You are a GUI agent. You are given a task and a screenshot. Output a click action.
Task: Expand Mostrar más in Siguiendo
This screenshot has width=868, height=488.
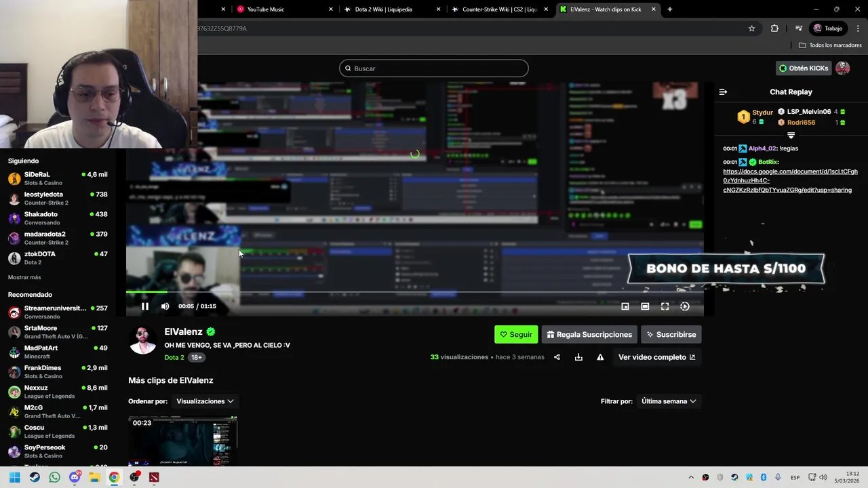(24, 277)
